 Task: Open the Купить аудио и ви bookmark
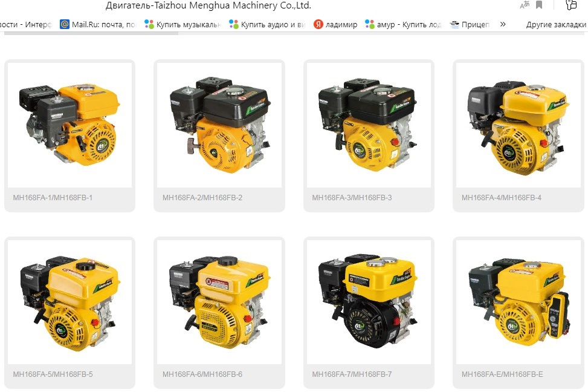point(267,24)
